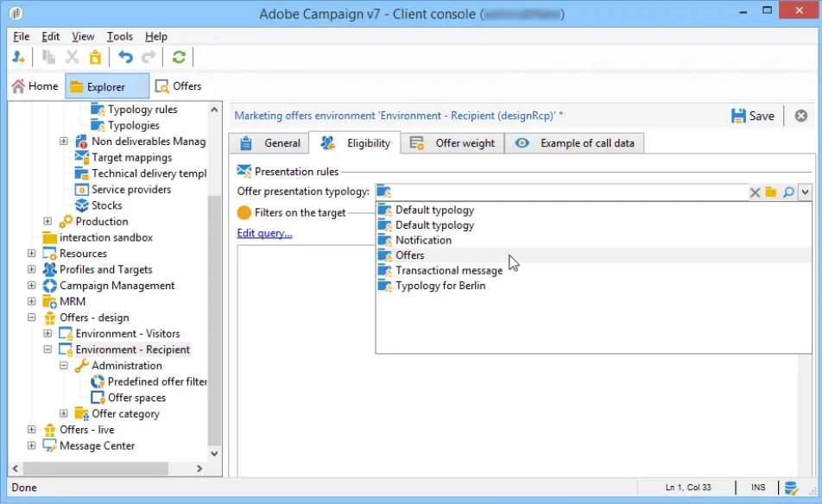
Task: Select Target mappings in tree
Action: tap(131, 158)
